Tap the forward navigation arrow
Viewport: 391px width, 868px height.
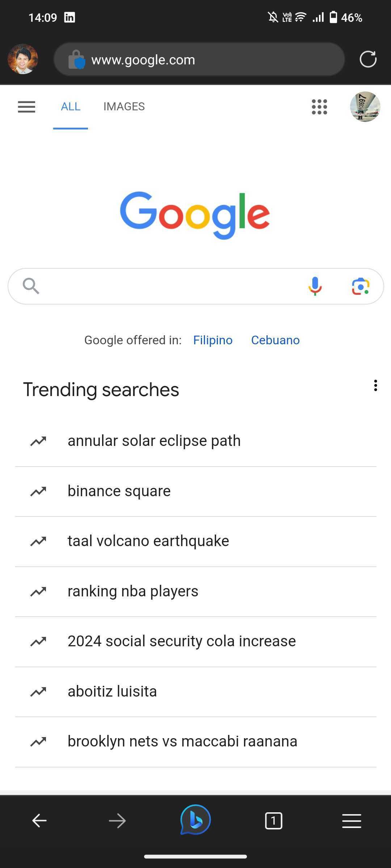pyautogui.click(x=117, y=821)
